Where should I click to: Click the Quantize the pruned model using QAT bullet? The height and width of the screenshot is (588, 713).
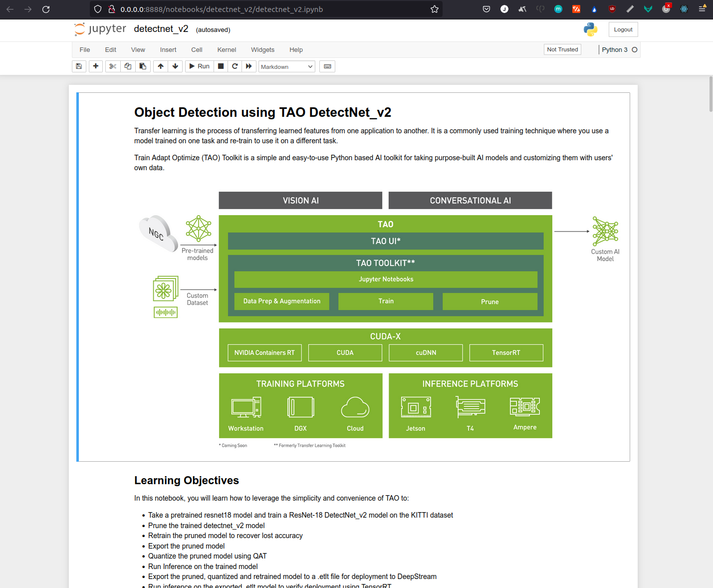point(207,556)
